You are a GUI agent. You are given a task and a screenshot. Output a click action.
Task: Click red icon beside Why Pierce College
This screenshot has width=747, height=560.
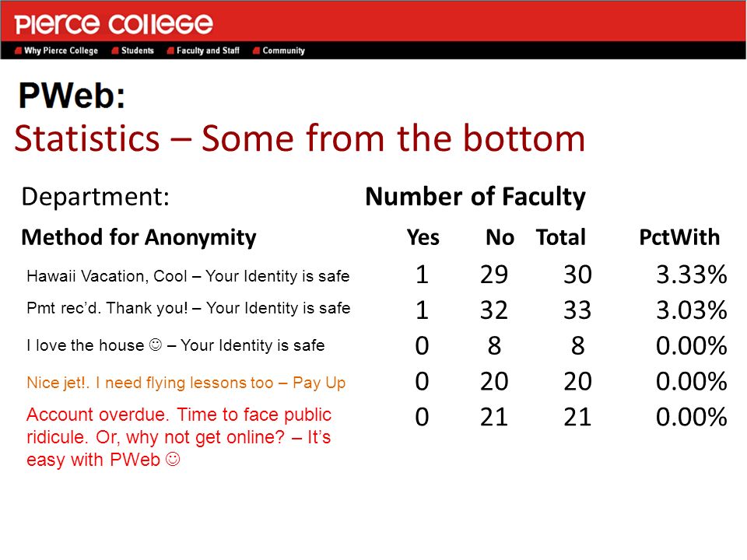pos(18,51)
